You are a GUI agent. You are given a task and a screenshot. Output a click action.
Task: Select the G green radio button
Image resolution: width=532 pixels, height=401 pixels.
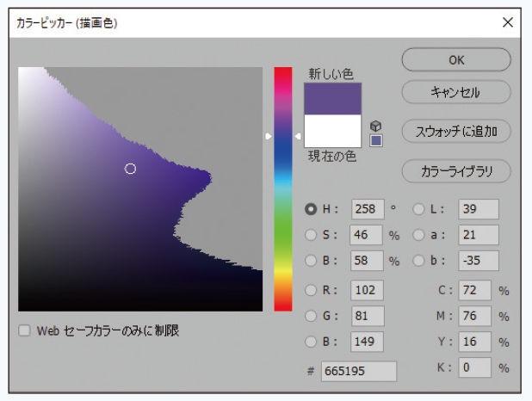click(x=311, y=316)
